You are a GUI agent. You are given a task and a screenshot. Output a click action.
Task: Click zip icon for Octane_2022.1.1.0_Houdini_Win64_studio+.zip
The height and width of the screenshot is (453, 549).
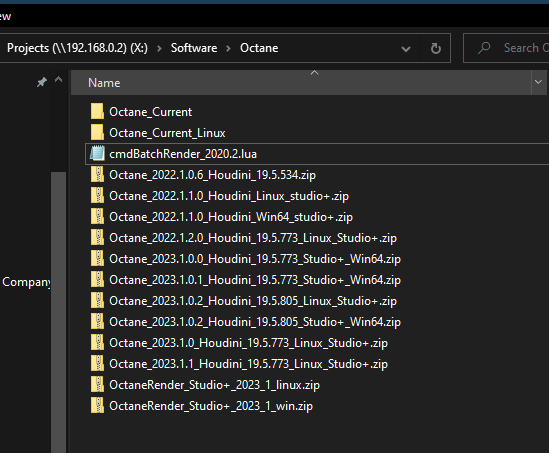[x=97, y=217]
